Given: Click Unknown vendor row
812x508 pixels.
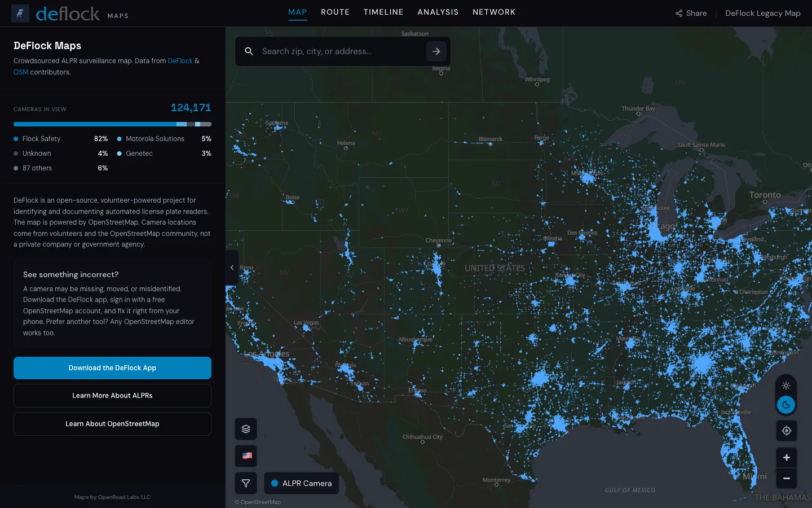Looking at the screenshot, I should (x=61, y=154).
